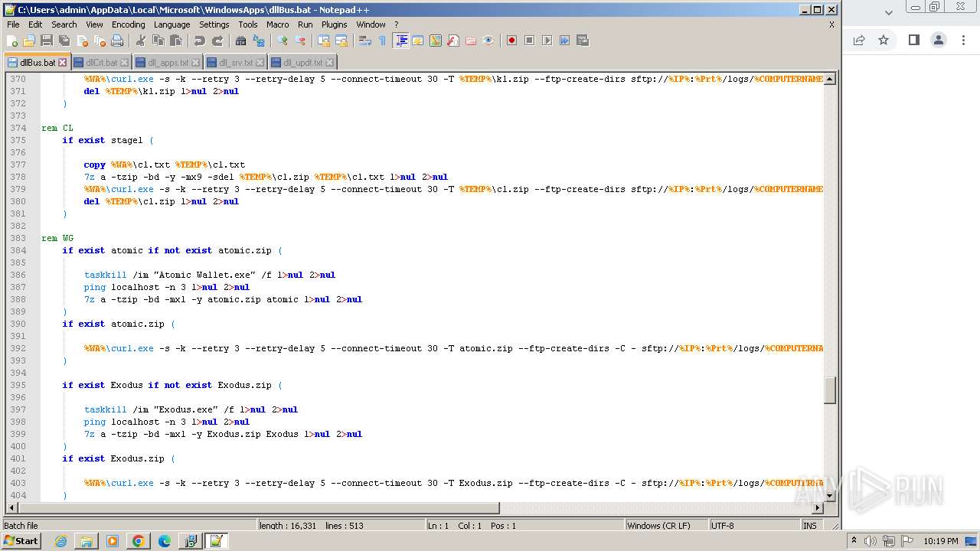
Task: Click vertical scrollbar up arrow
Action: click(x=829, y=79)
